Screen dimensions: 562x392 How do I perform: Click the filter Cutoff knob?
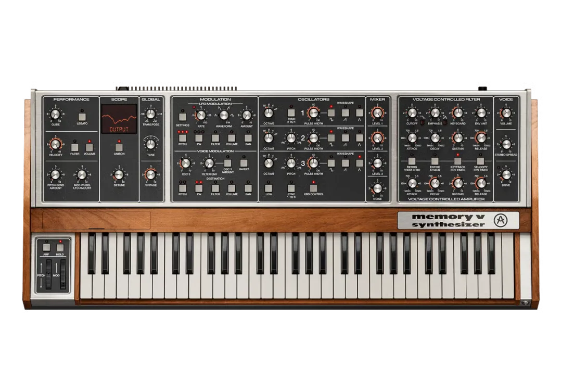coord(412,113)
